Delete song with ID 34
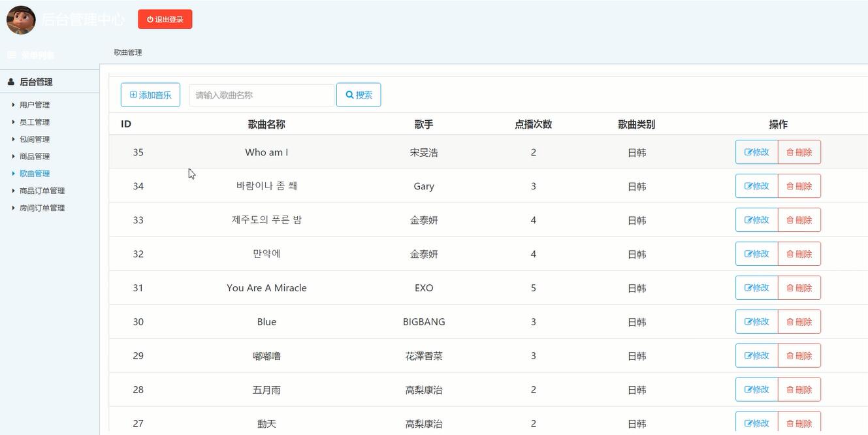 click(x=799, y=186)
